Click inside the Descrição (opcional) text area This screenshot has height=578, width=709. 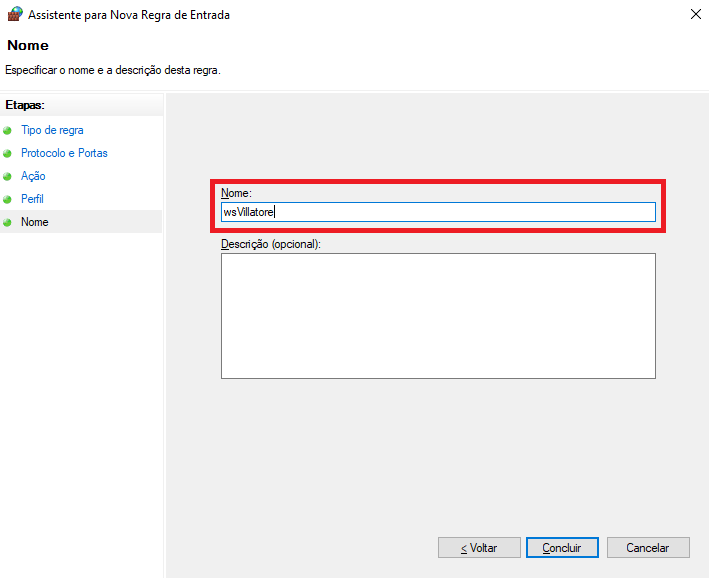pyautogui.click(x=438, y=316)
